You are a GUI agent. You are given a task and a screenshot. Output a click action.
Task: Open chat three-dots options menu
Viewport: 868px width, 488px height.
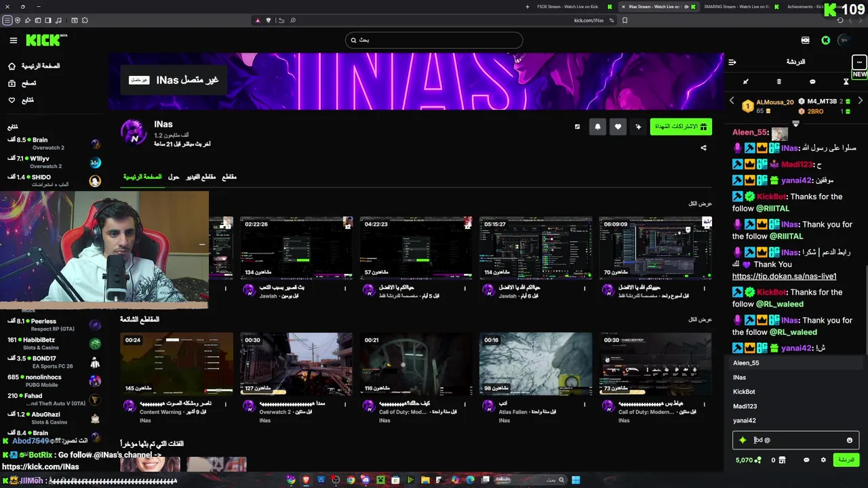tap(859, 62)
